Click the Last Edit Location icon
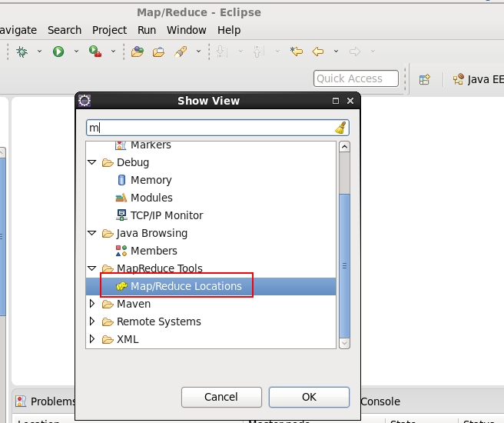 (296, 52)
